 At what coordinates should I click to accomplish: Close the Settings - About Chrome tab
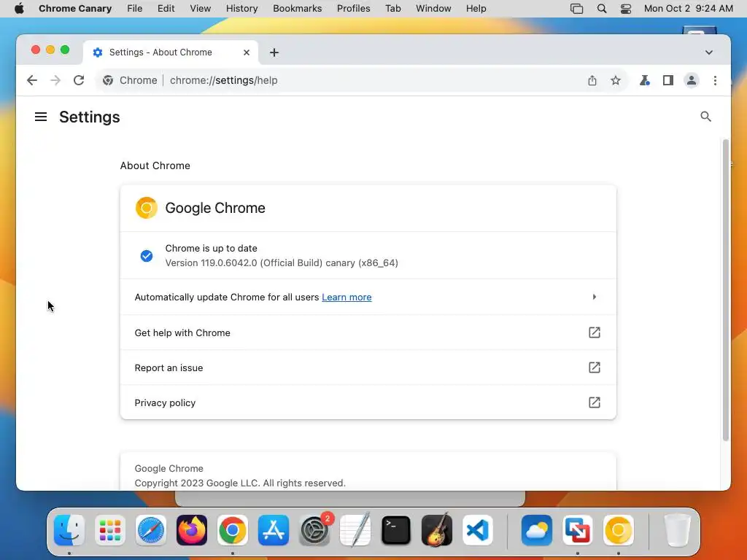click(247, 52)
